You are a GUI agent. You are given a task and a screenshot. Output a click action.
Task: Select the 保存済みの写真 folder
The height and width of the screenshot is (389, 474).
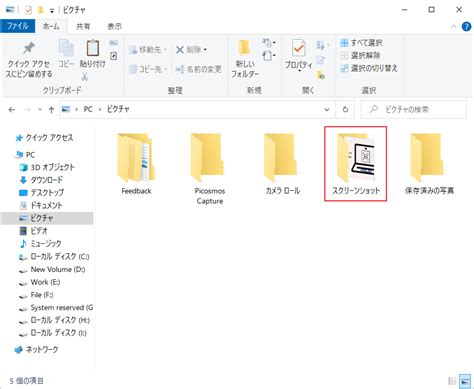click(x=429, y=164)
